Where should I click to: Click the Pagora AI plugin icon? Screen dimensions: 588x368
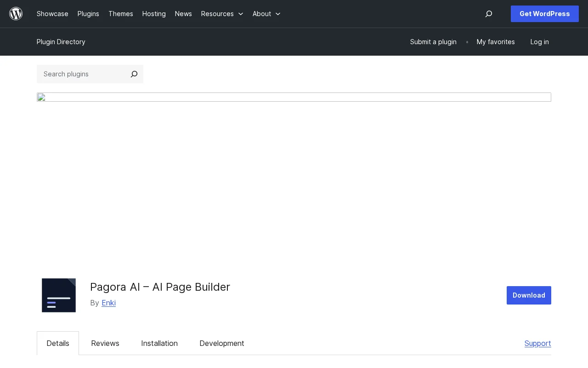coord(59,295)
